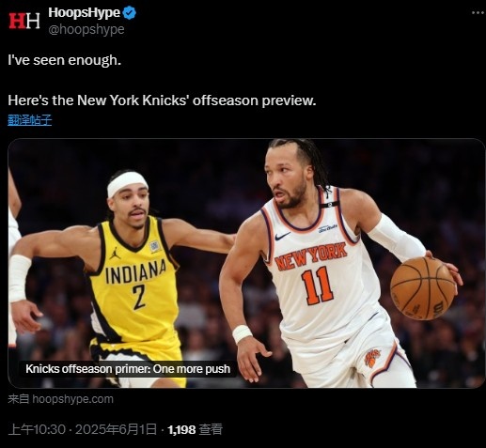Click the basketball in the card image
Viewport: 486px width, 448px height.
(x=422, y=288)
